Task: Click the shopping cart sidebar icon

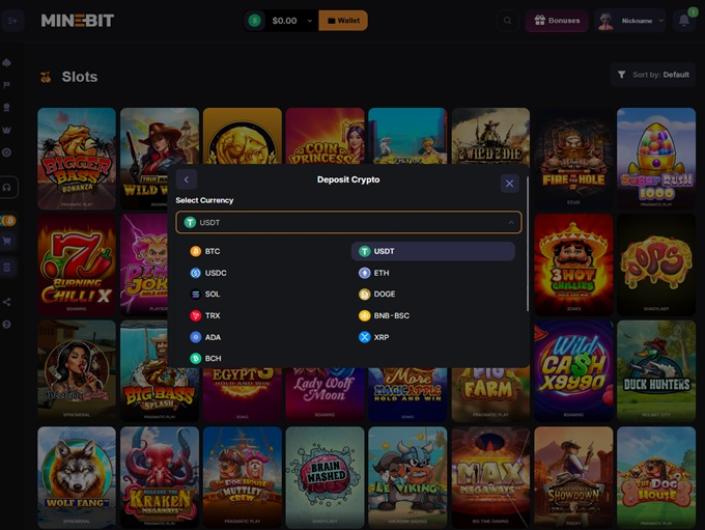Action: pyautogui.click(x=8, y=241)
